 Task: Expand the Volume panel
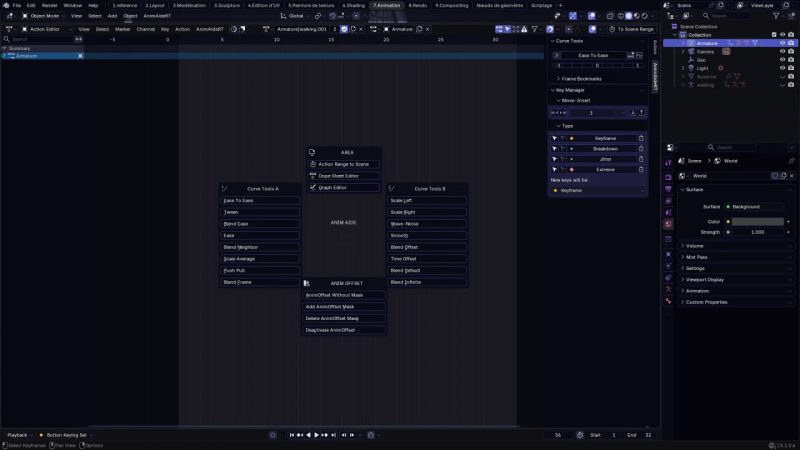pos(694,245)
